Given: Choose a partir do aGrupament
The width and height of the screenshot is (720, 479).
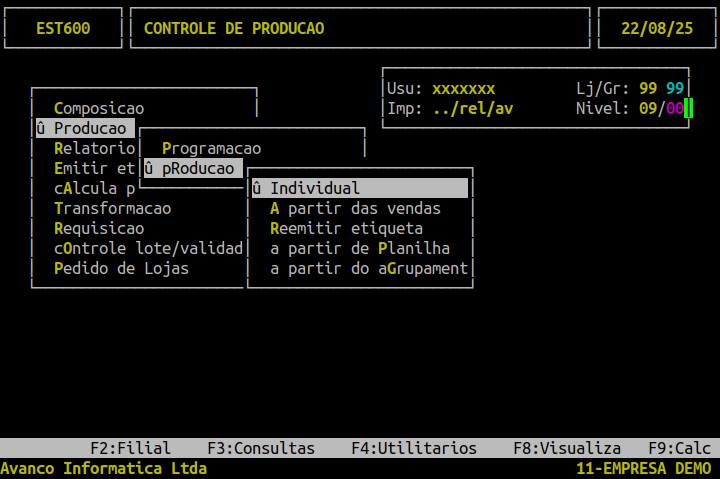Looking at the screenshot, I should (x=368, y=268).
